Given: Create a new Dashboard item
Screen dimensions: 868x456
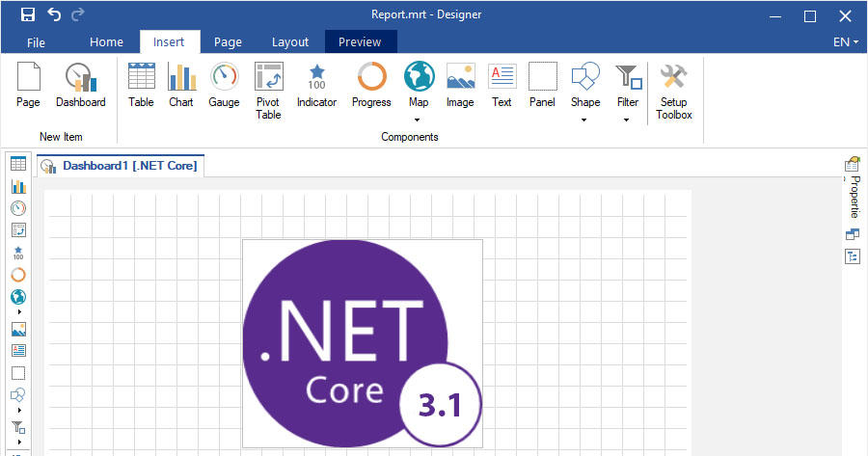Looking at the screenshot, I should (x=80, y=85).
